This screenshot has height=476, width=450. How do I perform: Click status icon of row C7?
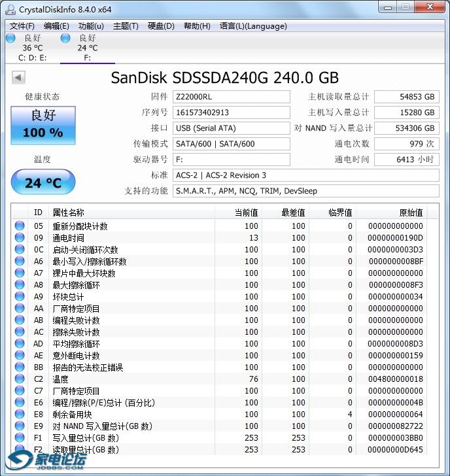20,391
